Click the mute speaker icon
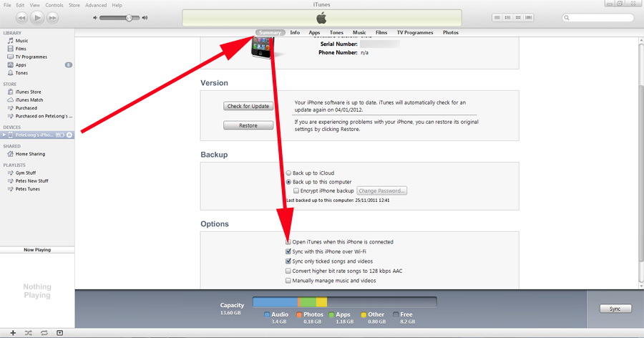Image resolution: width=644 pixels, height=338 pixels. click(x=95, y=18)
